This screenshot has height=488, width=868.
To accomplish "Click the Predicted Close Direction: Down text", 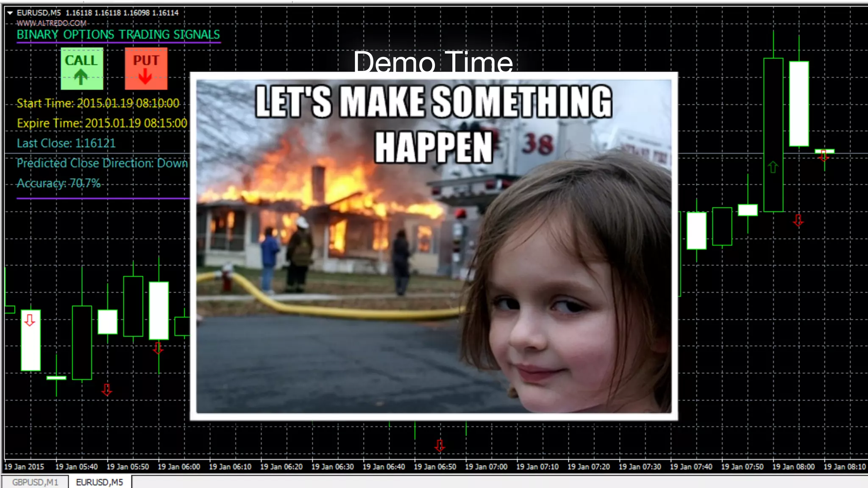I will click(102, 163).
